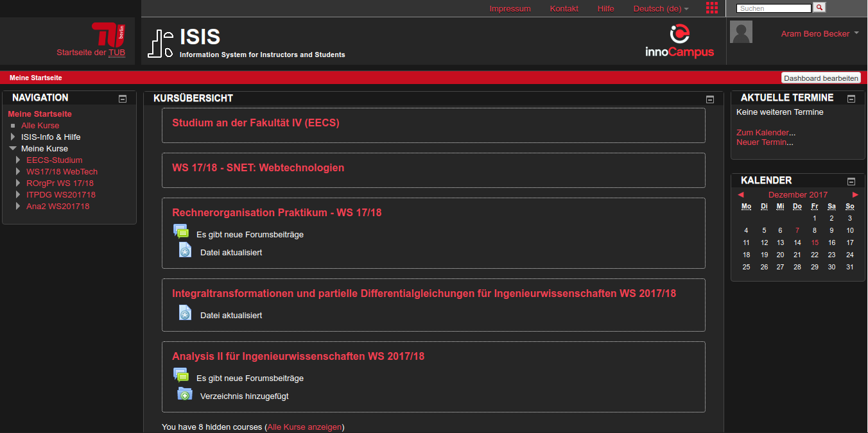Screen dimensions: 868x433
Task: Expand ROrgPr WS 17/18 tree arrow
Action: 18,183
